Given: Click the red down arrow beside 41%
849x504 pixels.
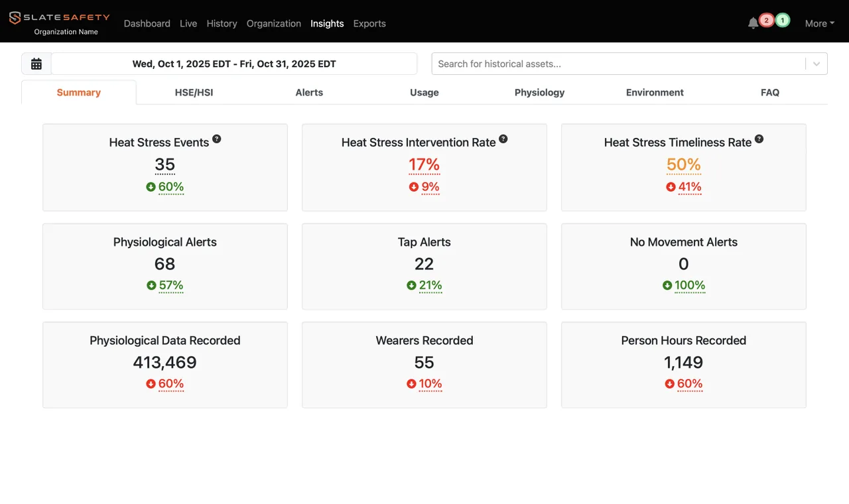Looking at the screenshot, I should click(x=671, y=187).
